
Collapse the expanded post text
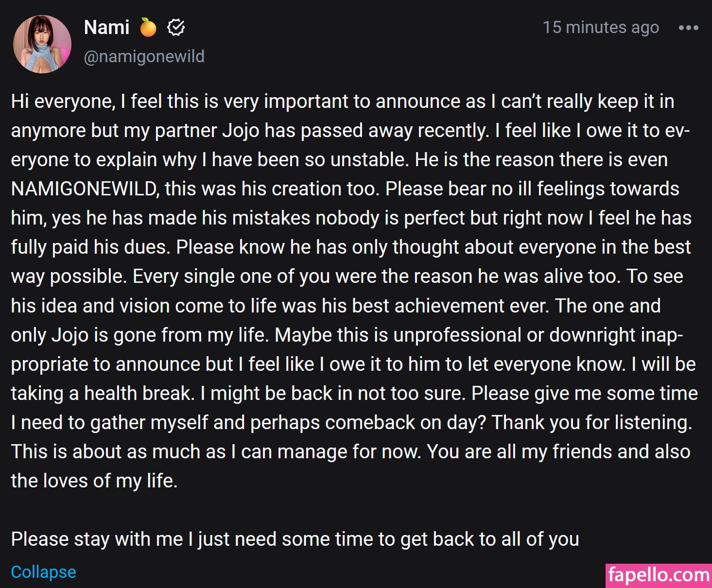pos(43,572)
